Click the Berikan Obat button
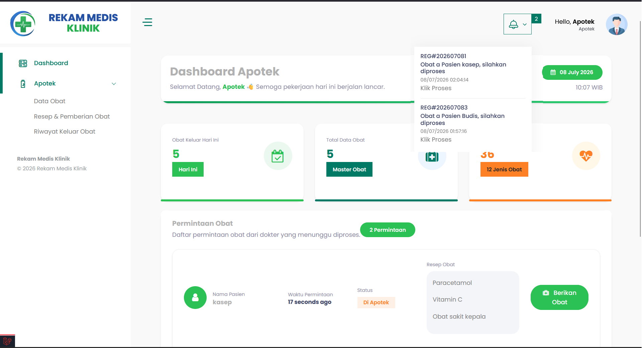644x348 pixels. pos(559,297)
